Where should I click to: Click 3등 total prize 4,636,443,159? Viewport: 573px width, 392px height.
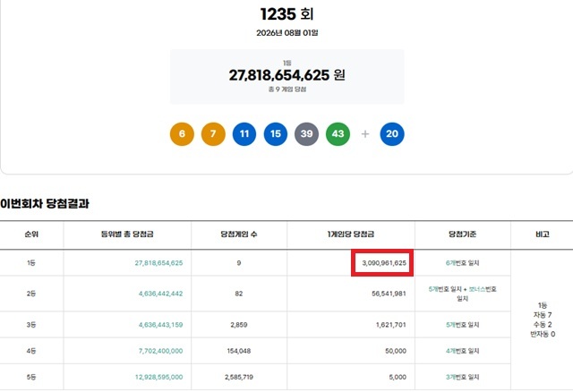(160, 325)
